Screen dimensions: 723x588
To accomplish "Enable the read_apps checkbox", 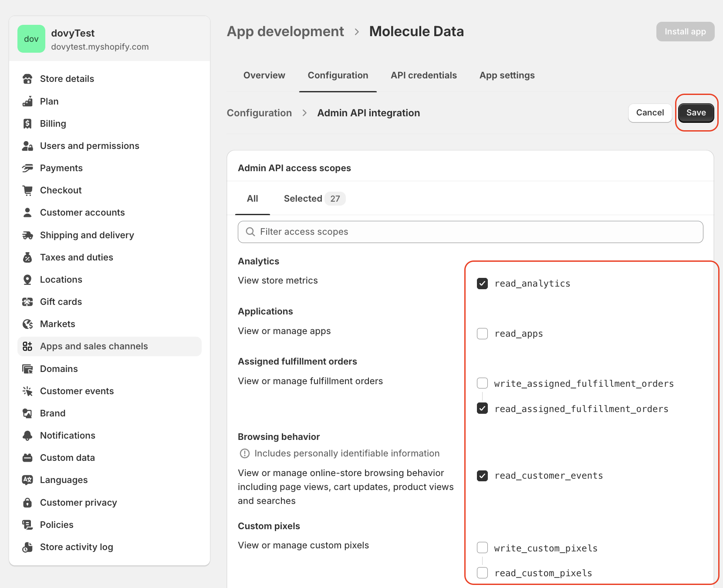I will (x=482, y=334).
